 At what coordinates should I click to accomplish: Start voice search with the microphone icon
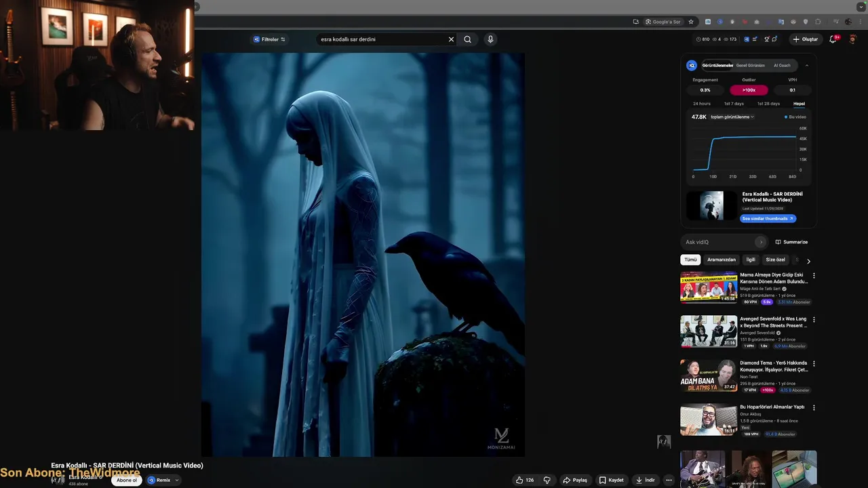click(490, 39)
